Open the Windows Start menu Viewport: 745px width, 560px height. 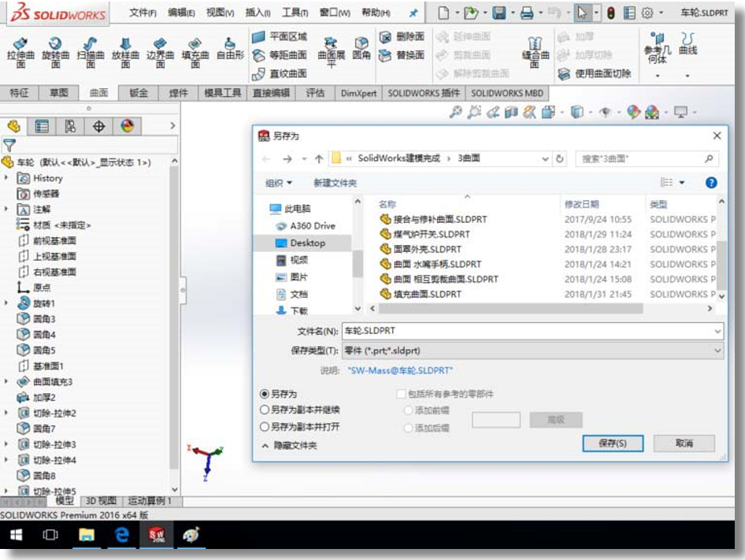17,536
